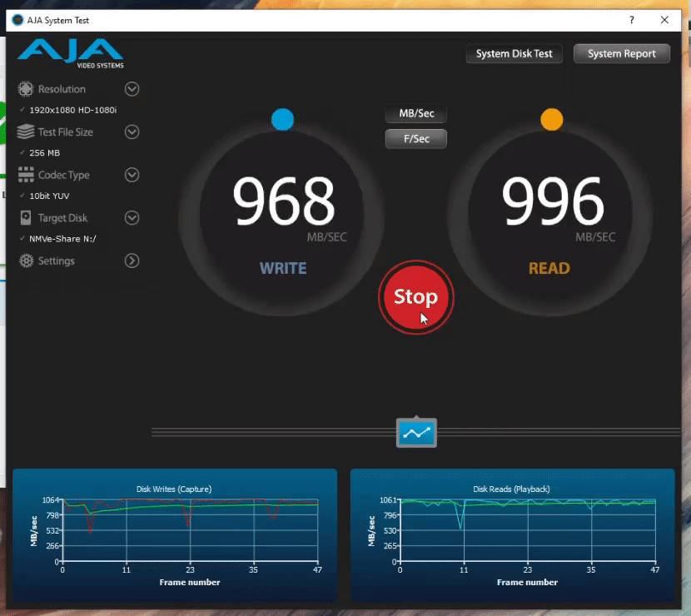Click the 996 read speed value
Image resolution: width=691 pixels, height=616 pixels.
point(553,201)
